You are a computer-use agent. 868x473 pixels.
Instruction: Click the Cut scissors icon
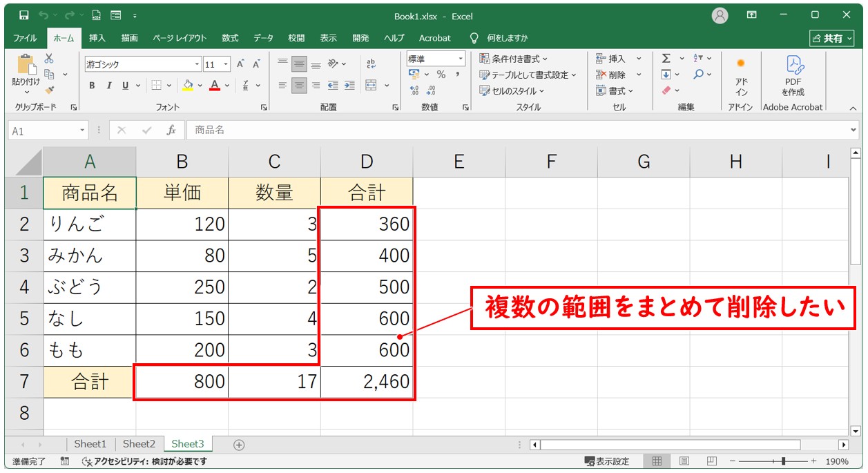point(49,59)
